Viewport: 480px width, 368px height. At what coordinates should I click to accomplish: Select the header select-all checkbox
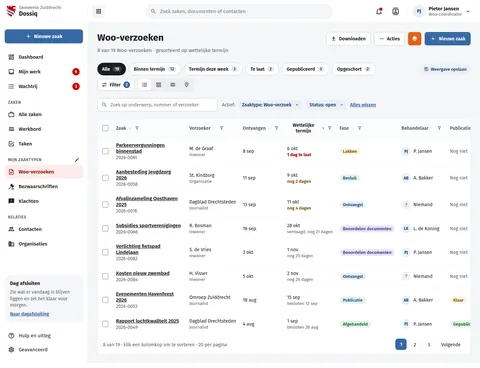coord(105,128)
